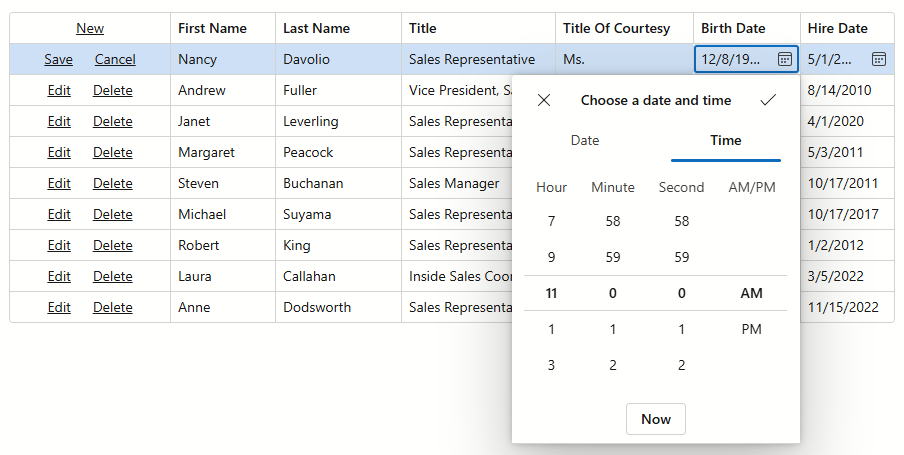This screenshot has width=904, height=455.
Task: Close the date time picker with X
Action: coord(544,100)
